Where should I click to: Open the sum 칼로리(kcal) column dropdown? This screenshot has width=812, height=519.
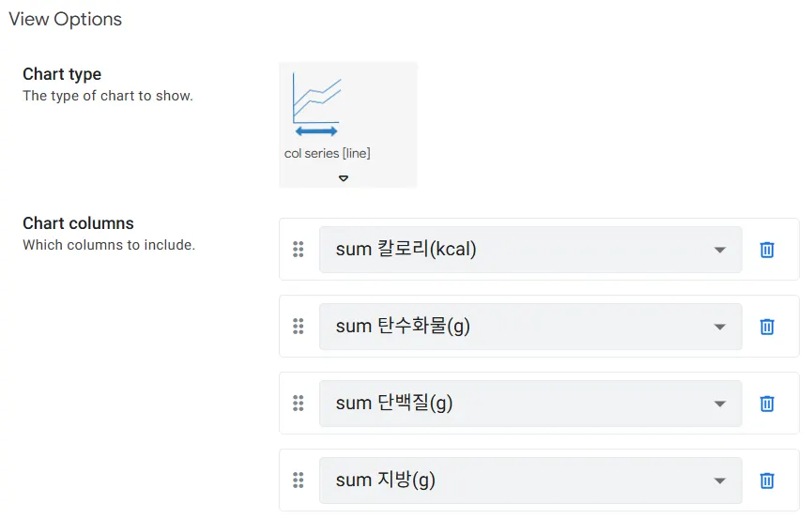530,250
